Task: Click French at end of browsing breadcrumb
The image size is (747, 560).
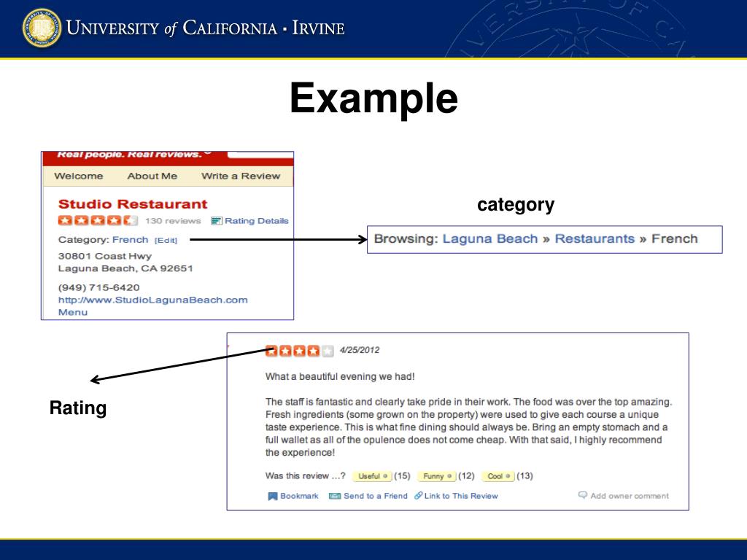Action: click(674, 239)
